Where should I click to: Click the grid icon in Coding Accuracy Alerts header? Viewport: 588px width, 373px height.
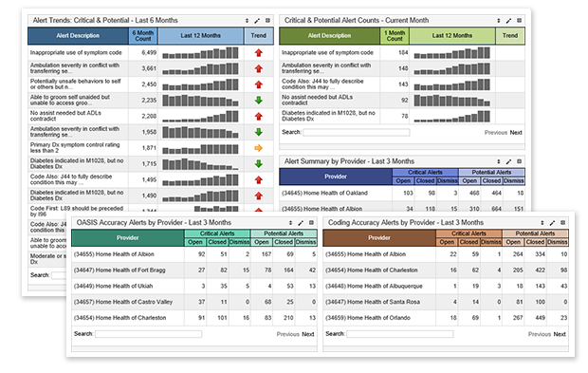(x=563, y=223)
